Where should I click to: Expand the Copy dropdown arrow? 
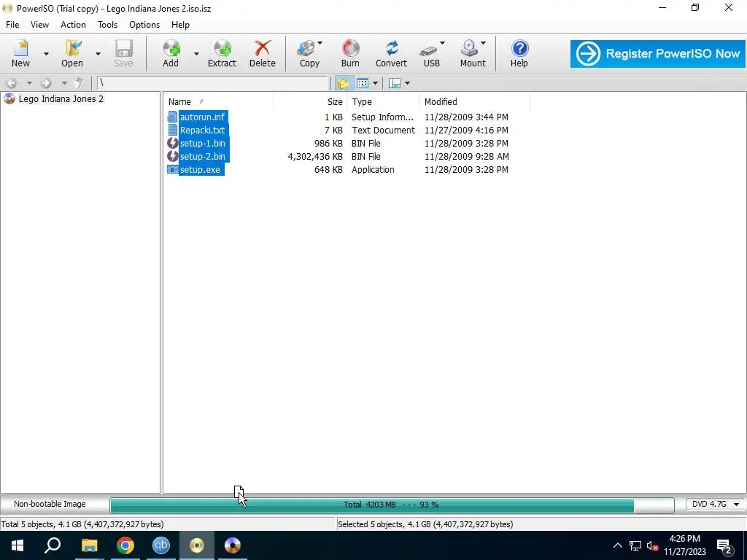pos(320,43)
